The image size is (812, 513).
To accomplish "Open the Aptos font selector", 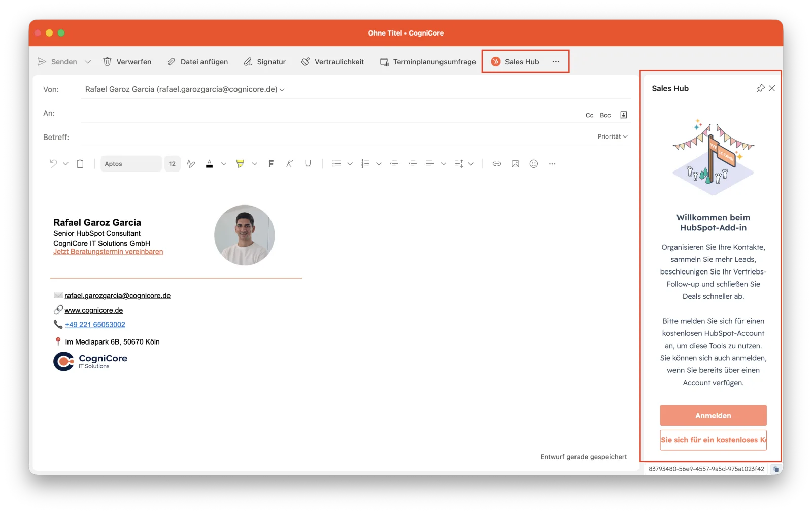I will click(x=131, y=164).
